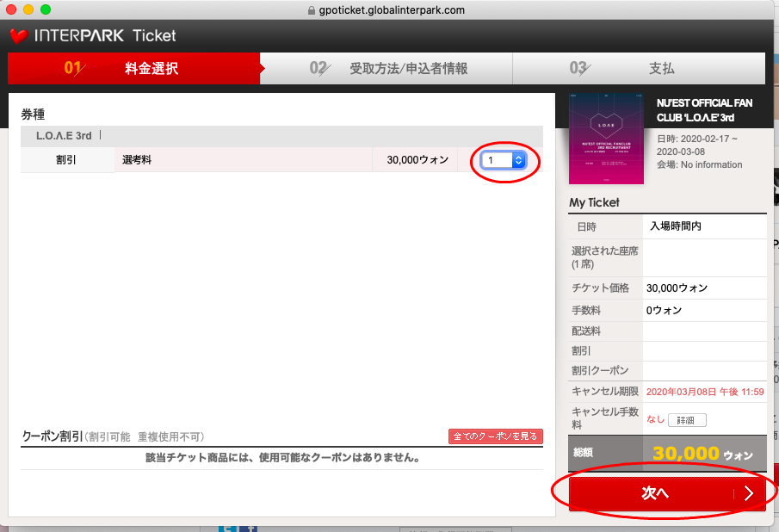Click the 入場時間内 value in My Ticket
Image resolution: width=779 pixels, height=532 pixels.
pos(676,226)
